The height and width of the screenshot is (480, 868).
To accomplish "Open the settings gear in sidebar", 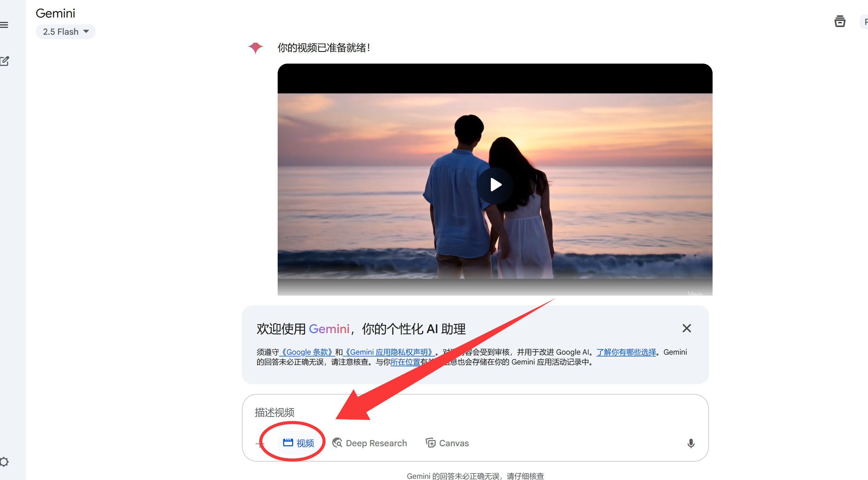I will point(4,462).
